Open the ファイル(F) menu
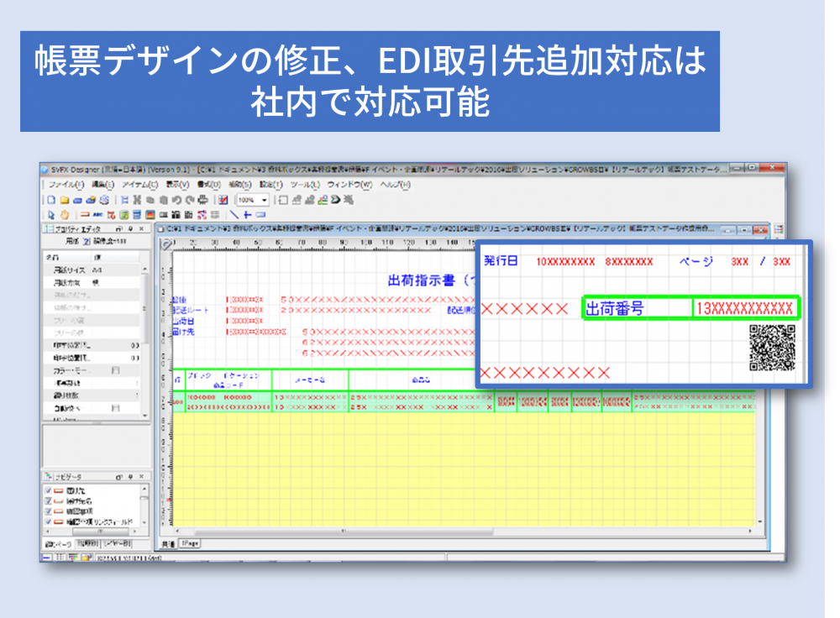 click(x=66, y=185)
